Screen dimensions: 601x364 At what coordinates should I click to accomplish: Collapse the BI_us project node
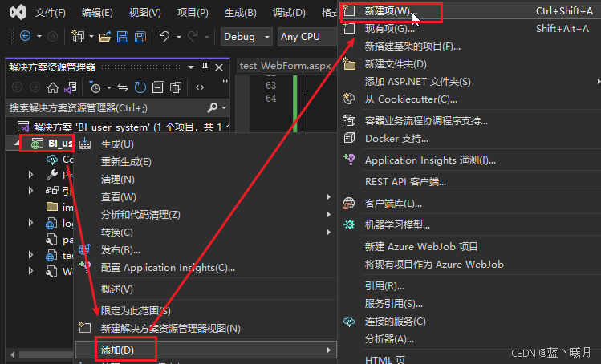(17, 144)
